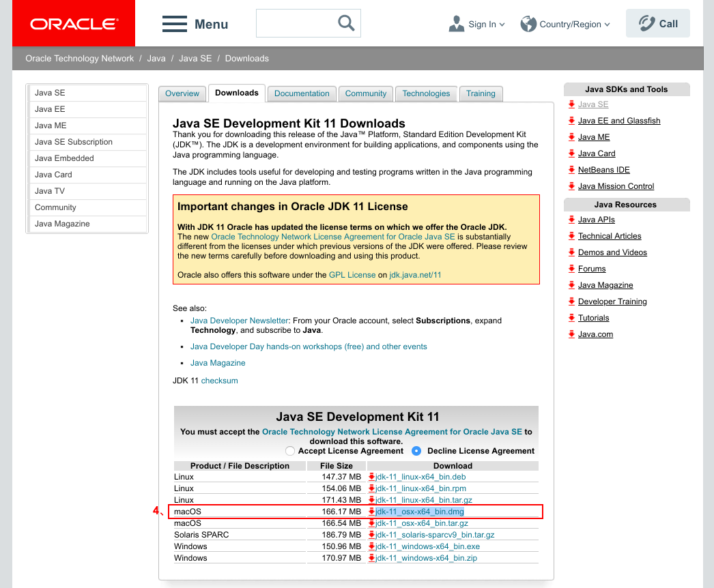Select Decline License Agreement radio button
The width and height of the screenshot is (714, 588).
click(x=416, y=451)
